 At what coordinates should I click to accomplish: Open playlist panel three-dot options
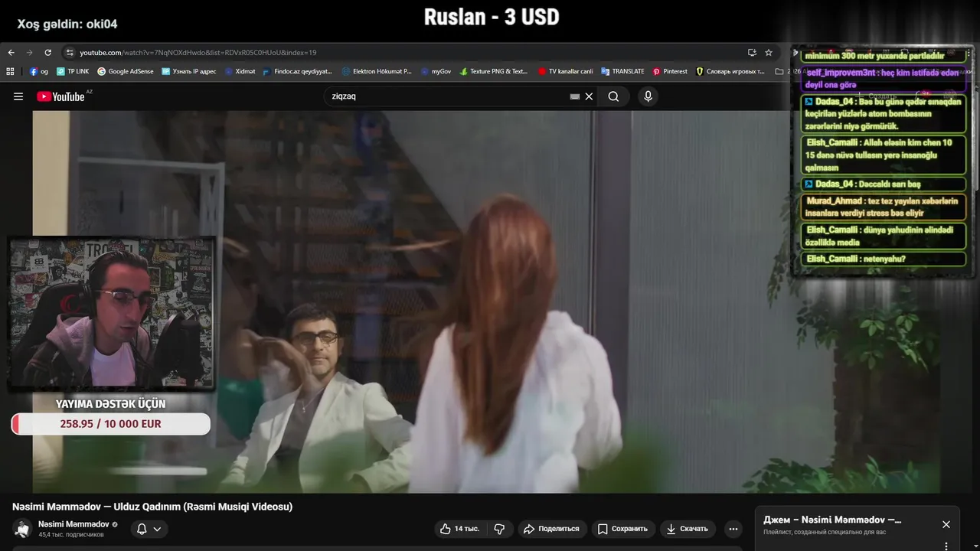click(x=946, y=546)
